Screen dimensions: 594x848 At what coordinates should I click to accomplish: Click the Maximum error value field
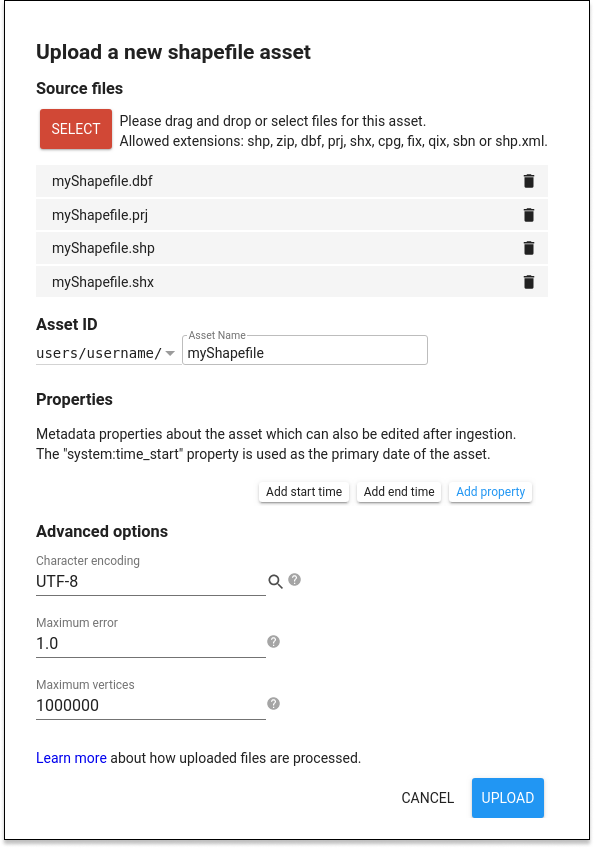pos(150,644)
